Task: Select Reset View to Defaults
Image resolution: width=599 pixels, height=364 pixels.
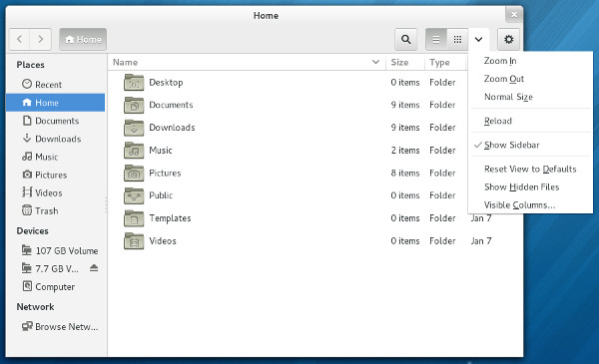Action: pos(530,169)
